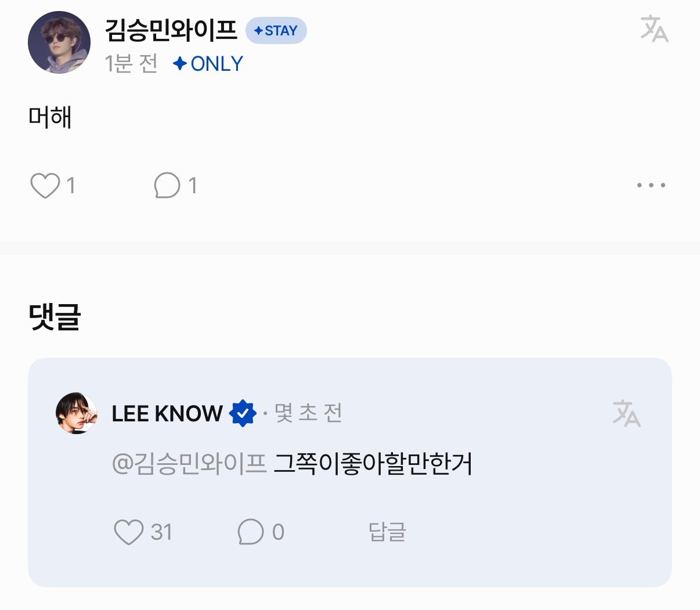
Task: Open the 김승민와이프 username at the top of the post
Action: click(x=171, y=30)
